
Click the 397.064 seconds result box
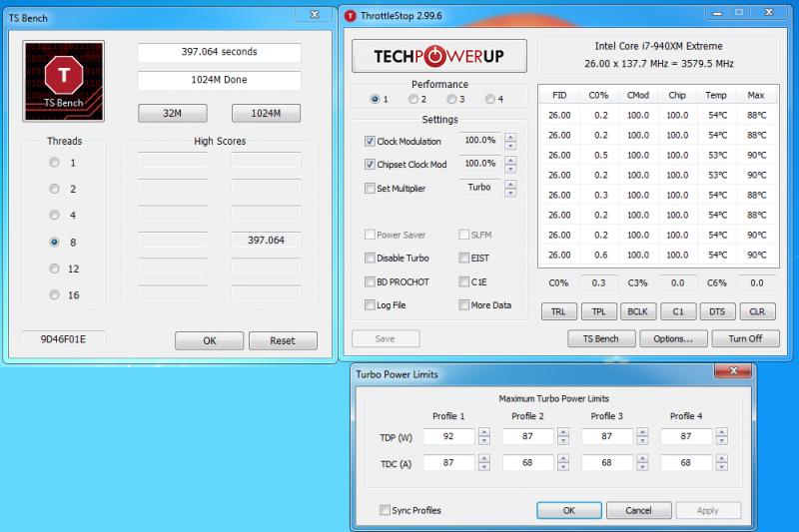219,52
